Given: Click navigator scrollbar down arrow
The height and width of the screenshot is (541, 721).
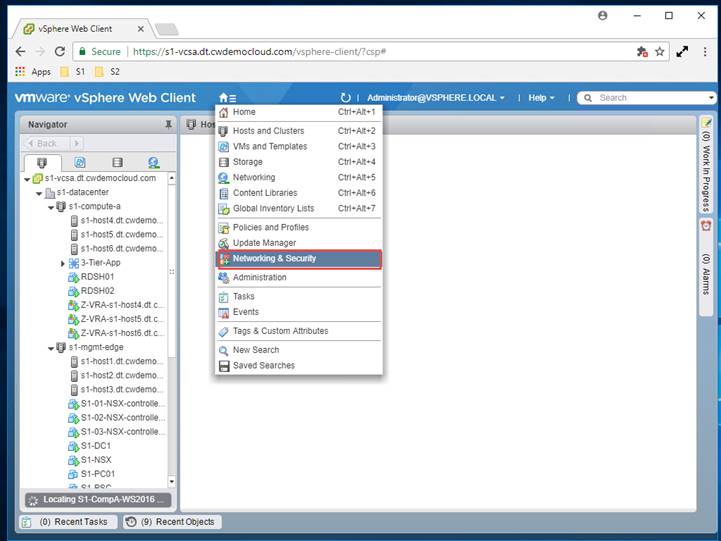Looking at the screenshot, I should tap(172, 482).
